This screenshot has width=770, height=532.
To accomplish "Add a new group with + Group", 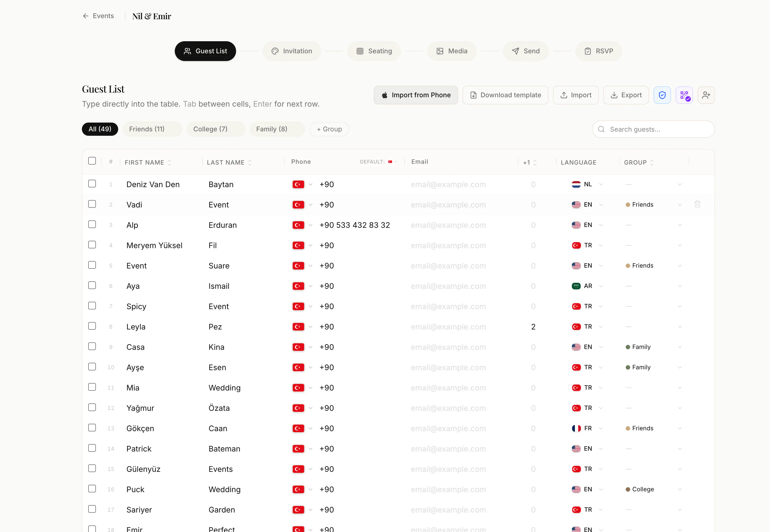I will point(329,129).
